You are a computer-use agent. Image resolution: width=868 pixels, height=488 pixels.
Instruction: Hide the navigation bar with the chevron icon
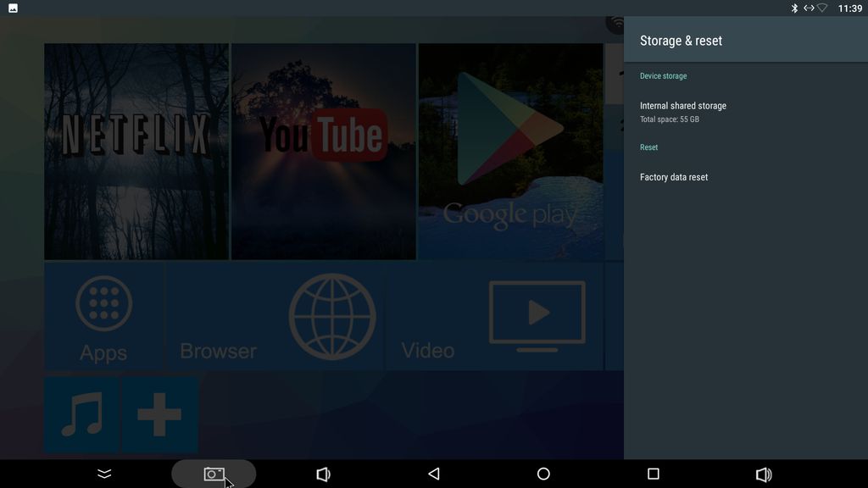(104, 474)
